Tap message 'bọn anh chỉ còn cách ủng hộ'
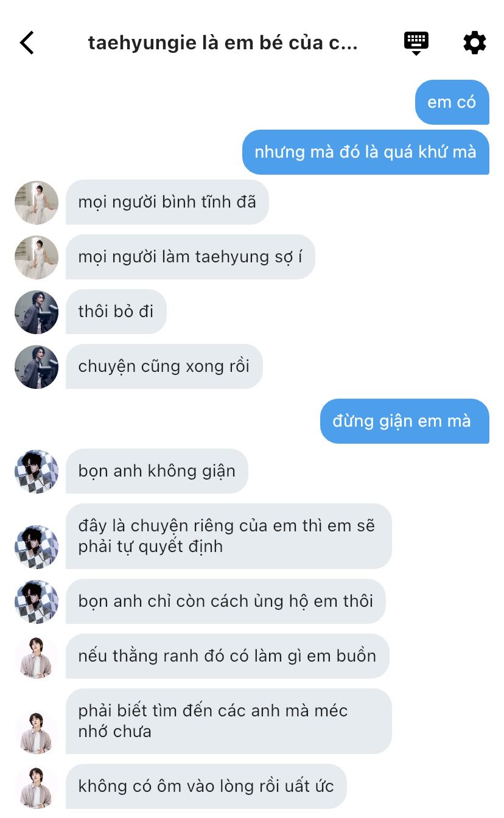The height and width of the screenshot is (818, 504). (225, 601)
